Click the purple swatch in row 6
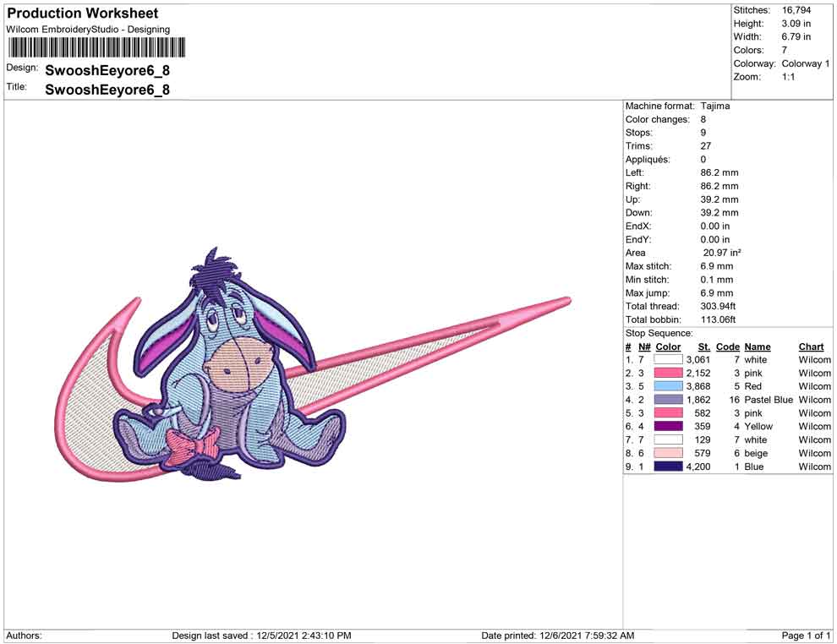 tap(668, 426)
